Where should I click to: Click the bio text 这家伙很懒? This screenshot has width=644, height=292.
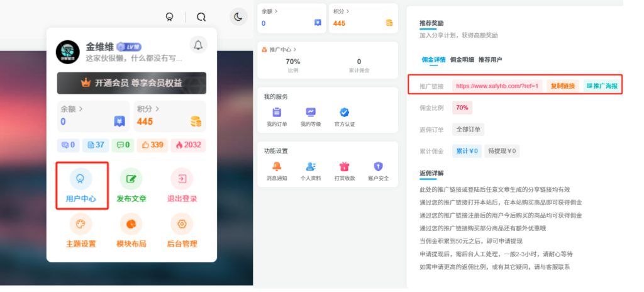tap(133, 59)
